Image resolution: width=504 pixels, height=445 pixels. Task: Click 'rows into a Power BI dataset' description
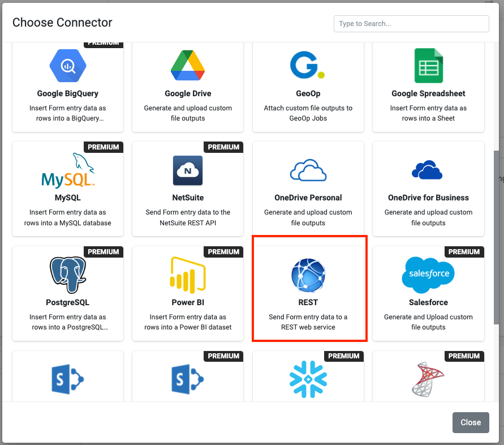tap(188, 327)
